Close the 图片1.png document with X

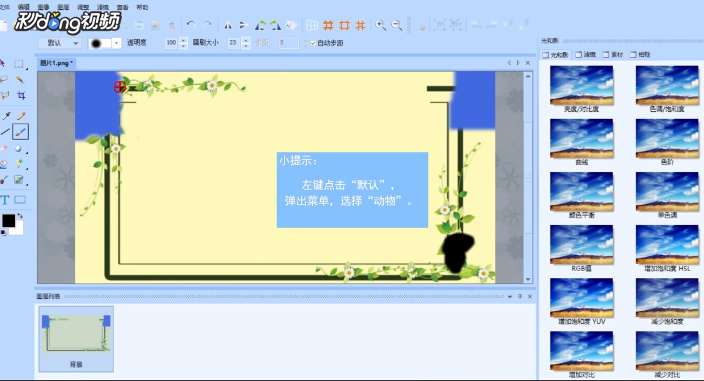click(x=528, y=63)
